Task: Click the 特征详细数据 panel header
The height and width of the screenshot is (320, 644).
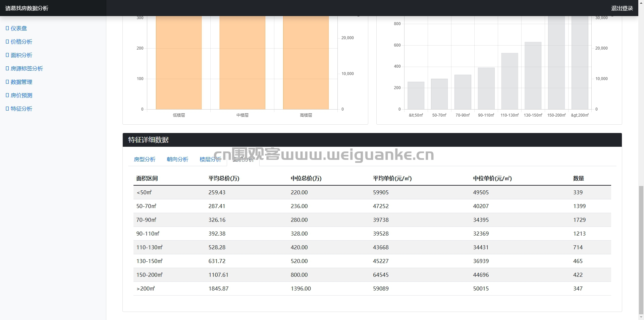Action: point(372,140)
